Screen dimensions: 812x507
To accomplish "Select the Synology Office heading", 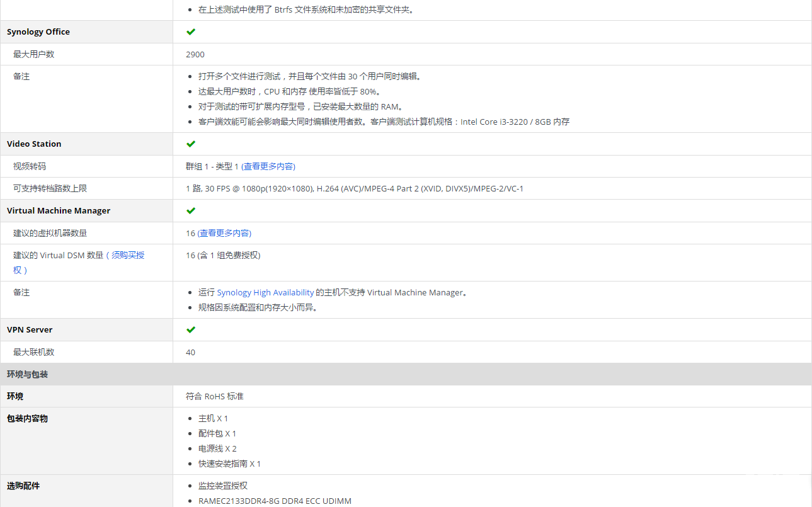I will coord(38,31).
